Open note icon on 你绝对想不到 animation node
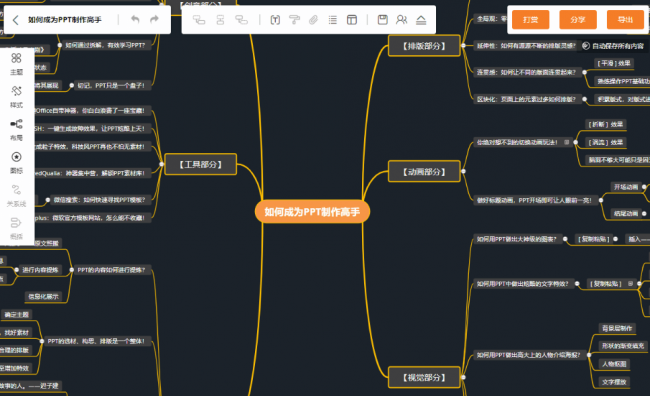The height and width of the screenshot is (396, 650). 566,142
